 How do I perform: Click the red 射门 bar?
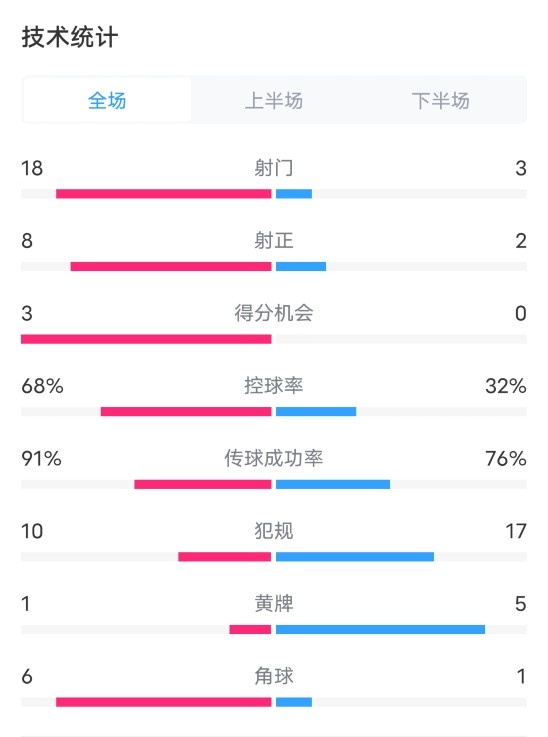pos(164,194)
